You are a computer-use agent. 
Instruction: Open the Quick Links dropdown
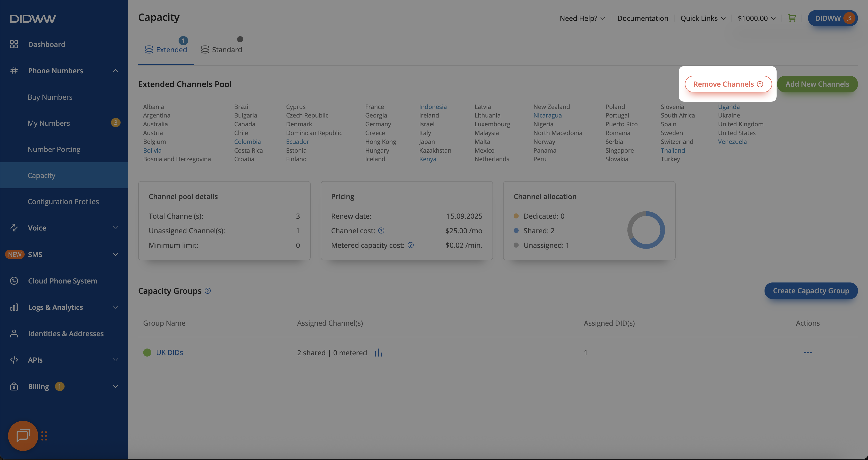(703, 18)
